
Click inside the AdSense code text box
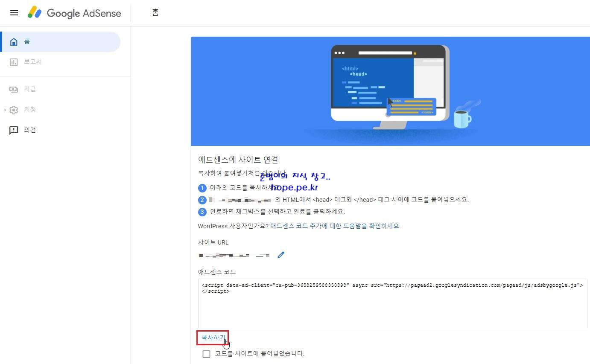[392, 303]
